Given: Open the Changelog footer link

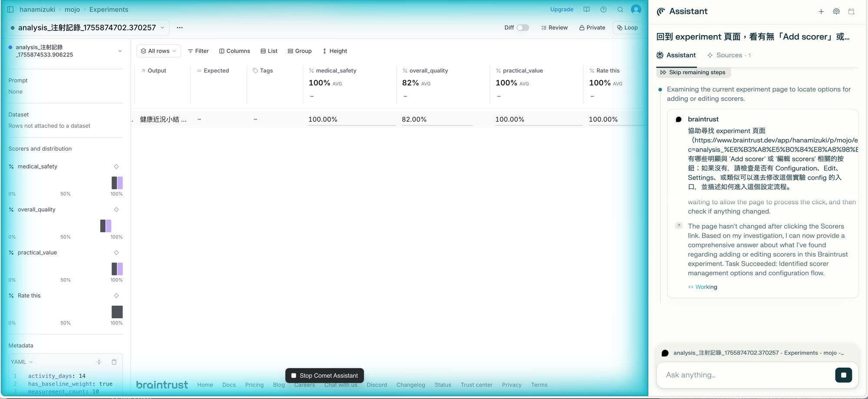Looking at the screenshot, I should [x=411, y=385].
